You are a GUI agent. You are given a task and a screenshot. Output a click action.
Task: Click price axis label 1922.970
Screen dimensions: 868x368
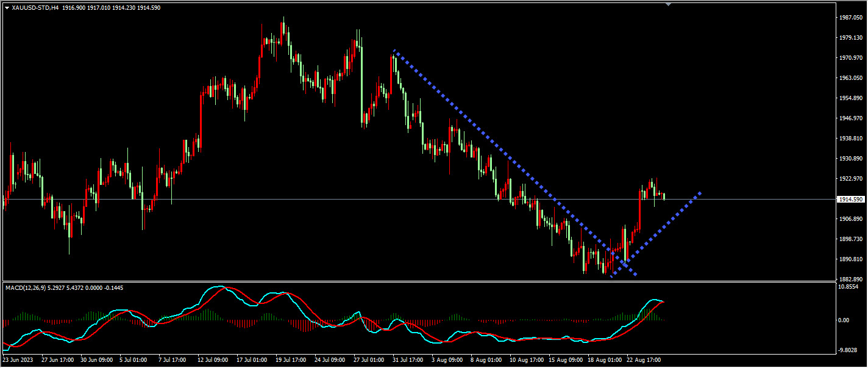850,179
